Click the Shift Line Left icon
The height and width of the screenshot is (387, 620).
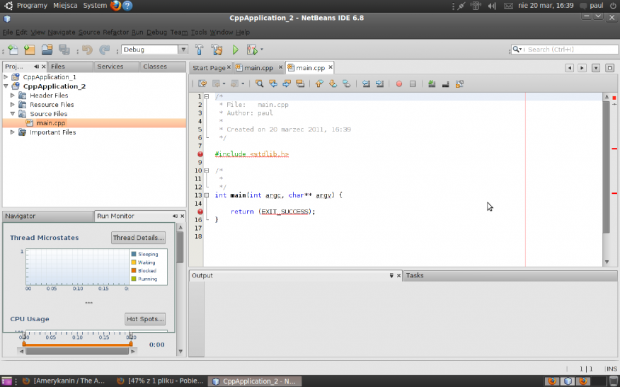pos(366,84)
